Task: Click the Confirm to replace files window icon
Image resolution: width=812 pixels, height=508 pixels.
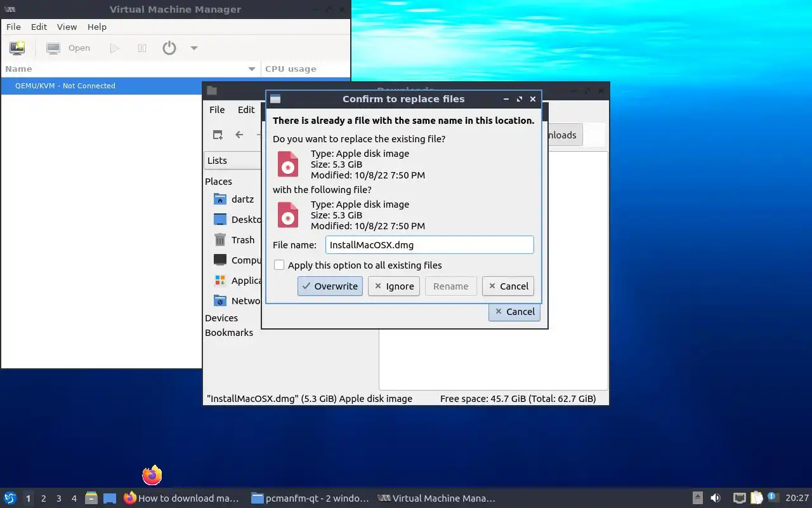Action: [x=275, y=99]
